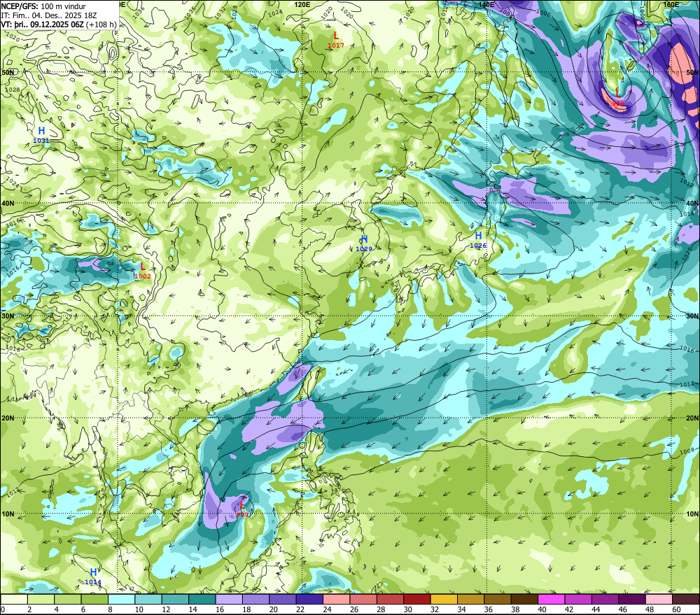700x615 pixels.
Task: Select the red L marker labeled 1002
Action: (142, 267)
